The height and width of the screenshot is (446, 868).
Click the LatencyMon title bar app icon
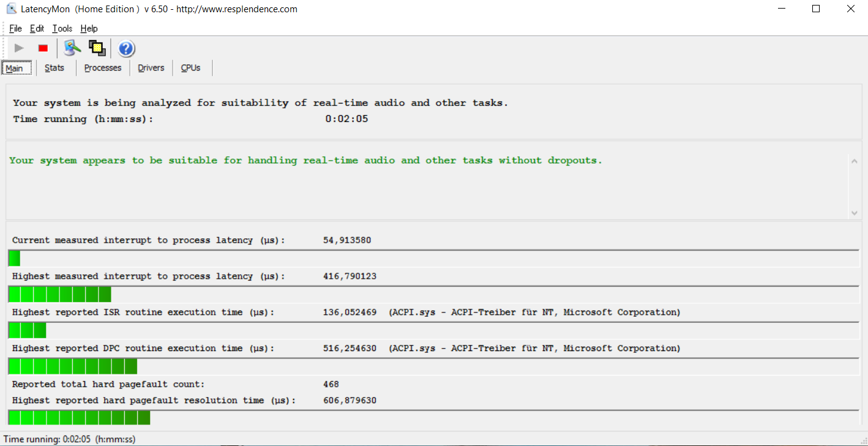pos(10,9)
